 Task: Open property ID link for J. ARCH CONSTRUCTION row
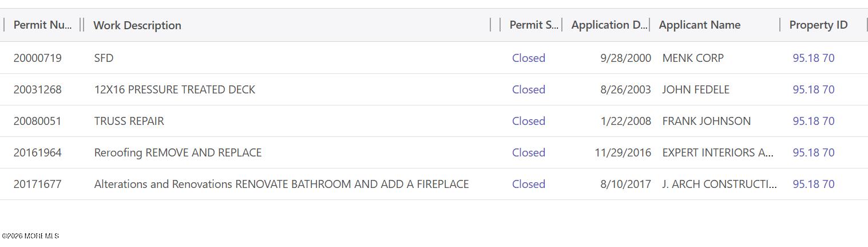pos(813,184)
